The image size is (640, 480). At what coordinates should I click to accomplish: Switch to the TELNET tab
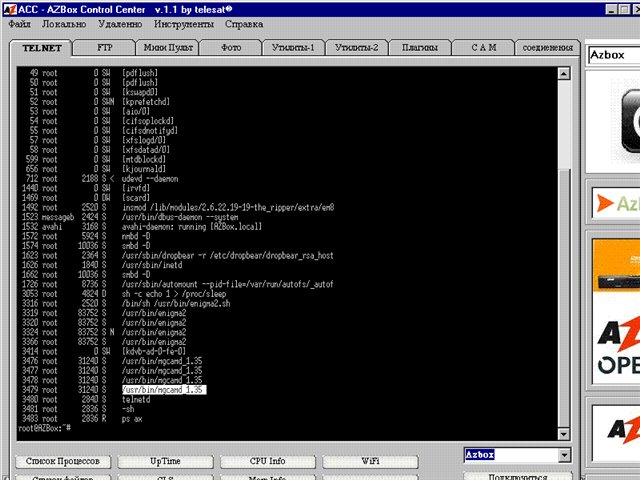(42, 48)
